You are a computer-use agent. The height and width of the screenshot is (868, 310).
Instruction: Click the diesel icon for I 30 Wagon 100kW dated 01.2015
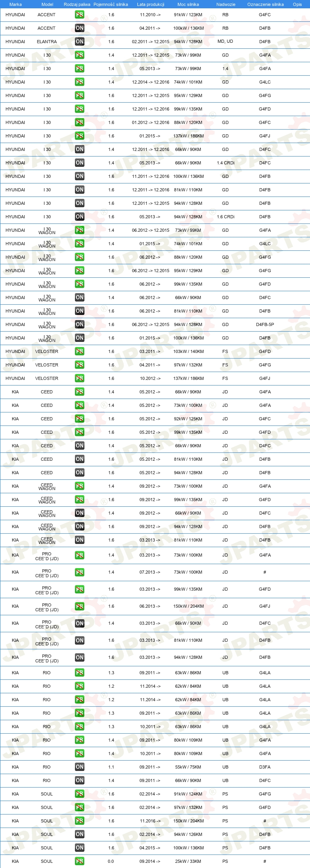79,338
